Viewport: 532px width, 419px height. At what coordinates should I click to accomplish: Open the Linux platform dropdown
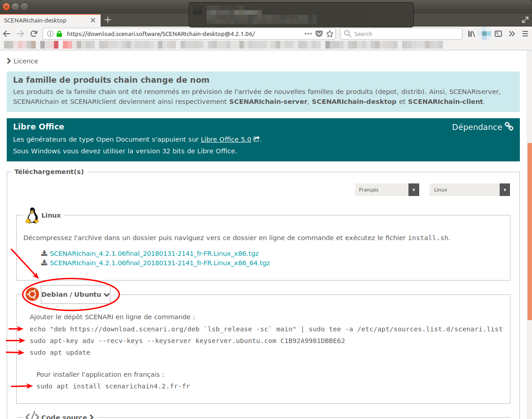tap(470, 189)
